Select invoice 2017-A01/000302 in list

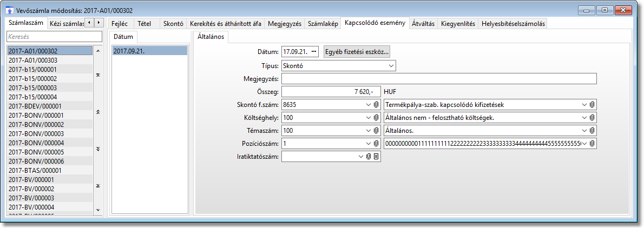coord(49,51)
